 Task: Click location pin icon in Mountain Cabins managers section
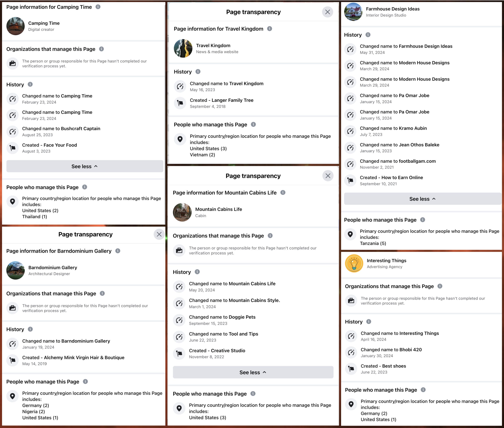(x=179, y=408)
